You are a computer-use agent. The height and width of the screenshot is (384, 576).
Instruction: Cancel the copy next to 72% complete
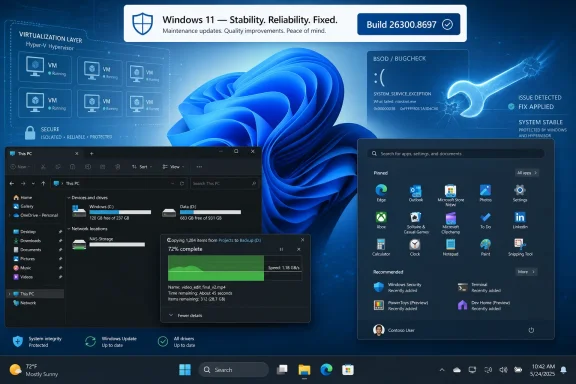tap(299, 249)
